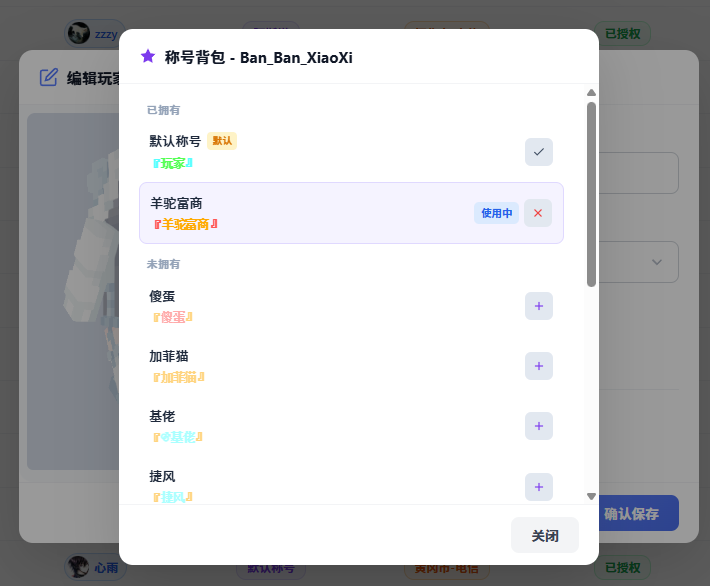Click 确认保存 button in edit dialog
This screenshot has width=710, height=586.
(x=638, y=514)
